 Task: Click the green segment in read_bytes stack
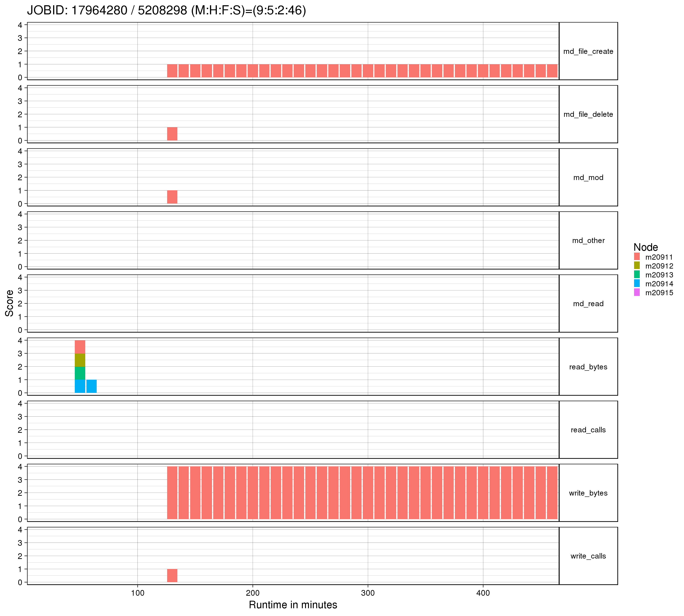(80, 373)
